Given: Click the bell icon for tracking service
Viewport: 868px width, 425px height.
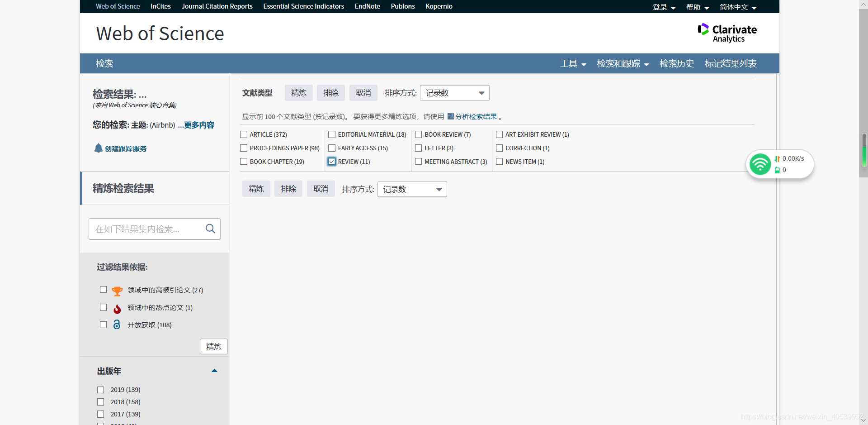Looking at the screenshot, I should (98, 148).
